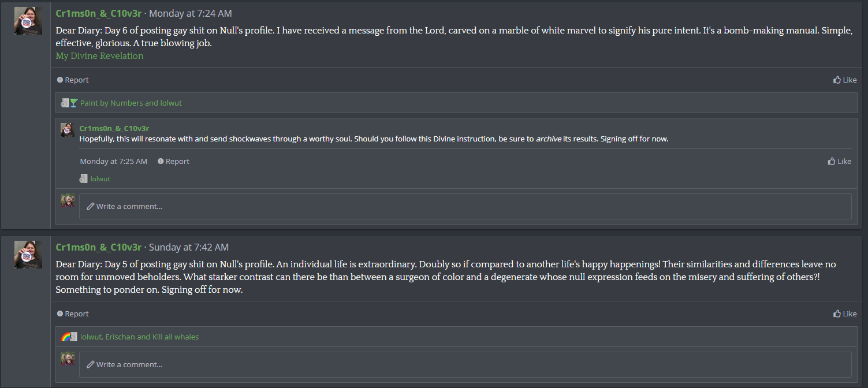Click the Monday at 7:25 AM comment timestamp

tap(113, 162)
